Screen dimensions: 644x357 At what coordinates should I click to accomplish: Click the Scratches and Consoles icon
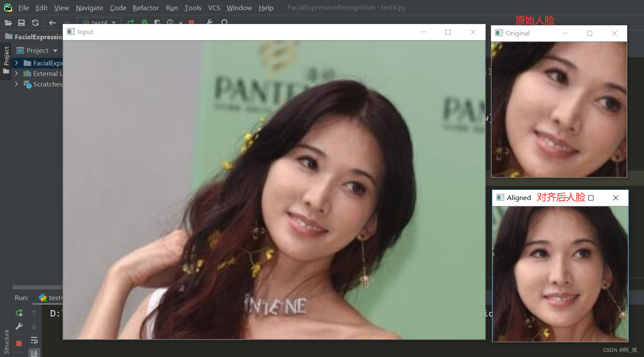pos(27,84)
